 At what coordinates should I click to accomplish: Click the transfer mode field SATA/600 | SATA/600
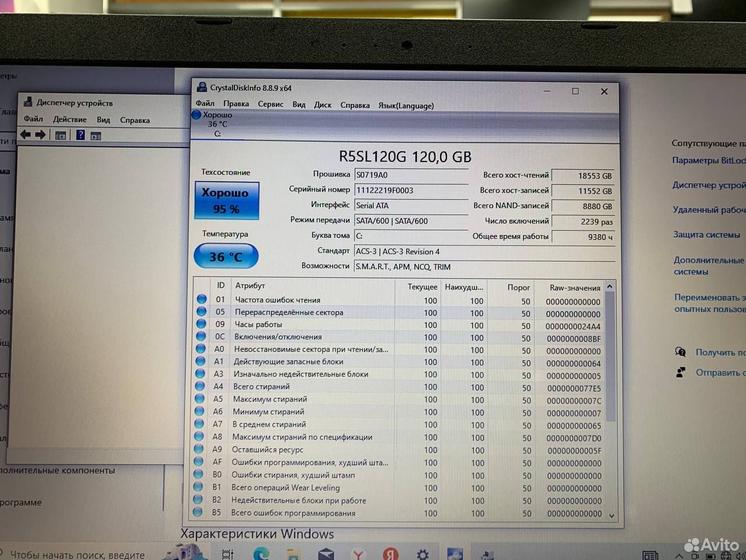(x=411, y=221)
